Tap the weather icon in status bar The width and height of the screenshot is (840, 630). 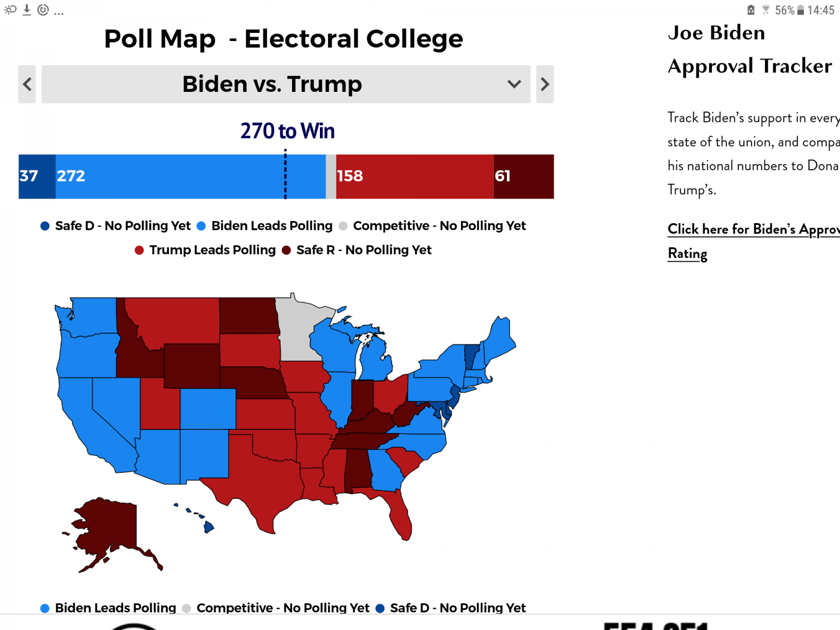pos(10,10)
